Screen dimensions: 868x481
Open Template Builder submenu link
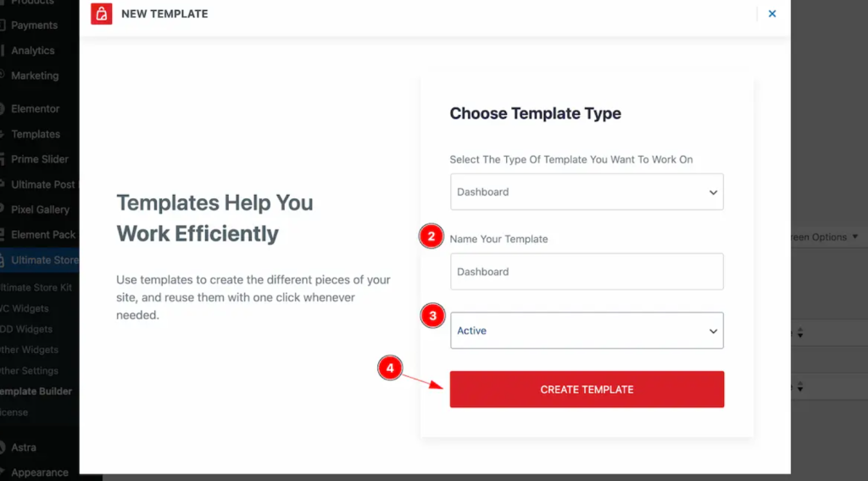tap(36, 391)
